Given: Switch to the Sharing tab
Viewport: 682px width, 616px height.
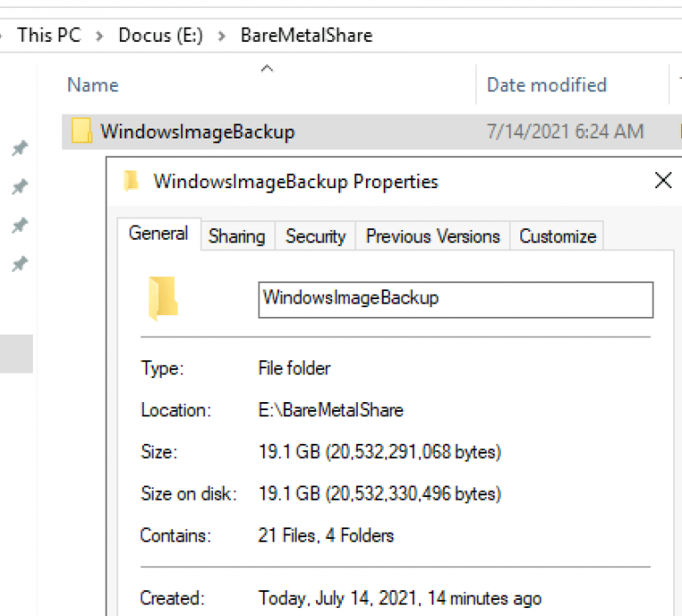Looking at the screenshot, I should (236, 236).
